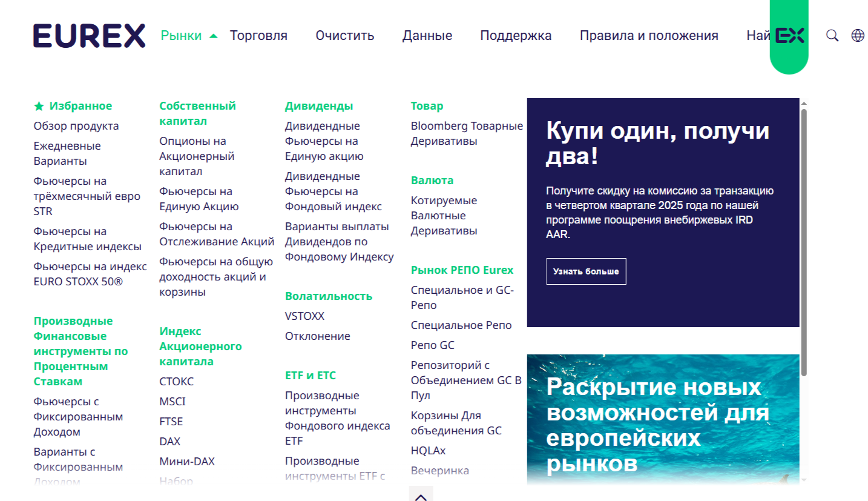This screenshot has width=868, height=501.
Task: Open Специальное и GC-Репо link
Action: pyautogui.click(x=462, y=297)
